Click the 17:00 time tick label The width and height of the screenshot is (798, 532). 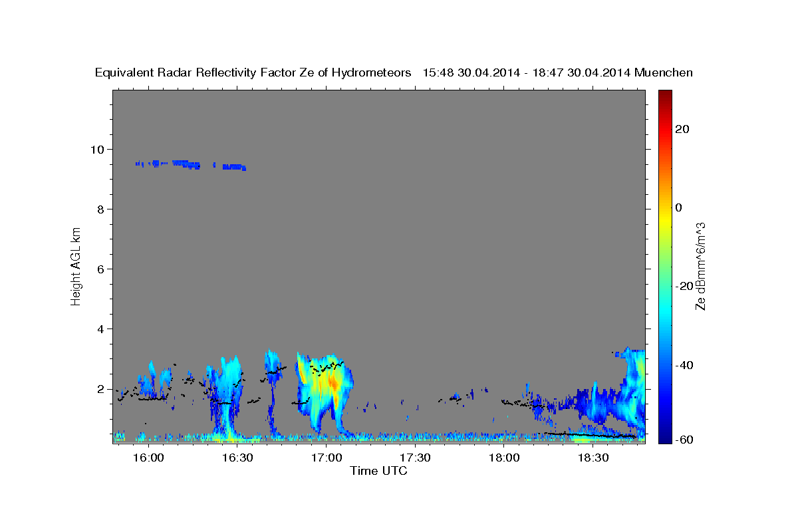(327, 458)
